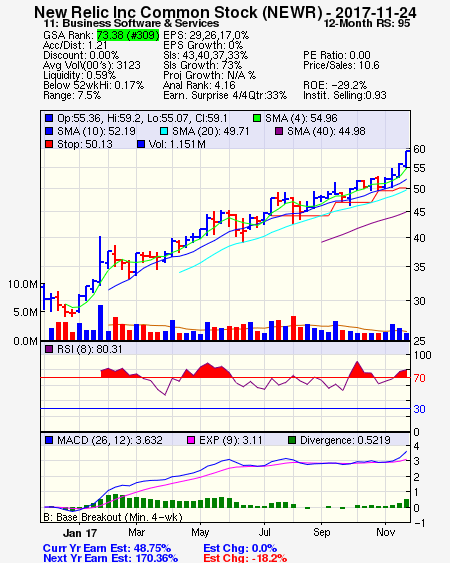This screenshot has height=563, width=450.
Task: Click the 'Jan 17' x-axis label
Action: point(80,533)
